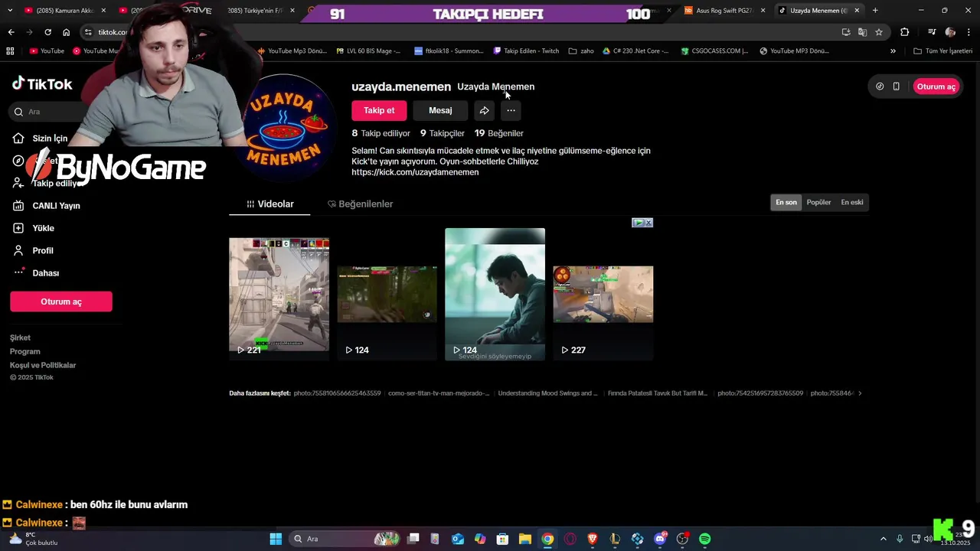Open the man portrait video thumbnail

(495, 294)
